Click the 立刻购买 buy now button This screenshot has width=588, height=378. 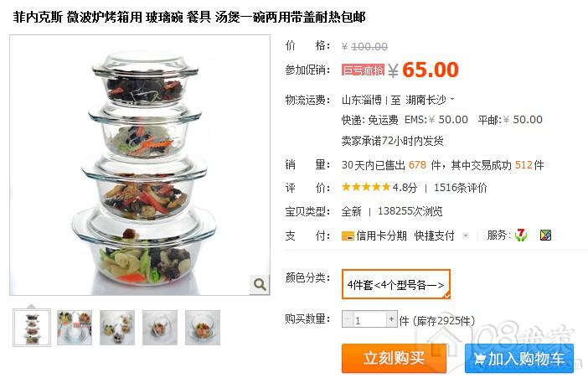click(x=394, y=358)
